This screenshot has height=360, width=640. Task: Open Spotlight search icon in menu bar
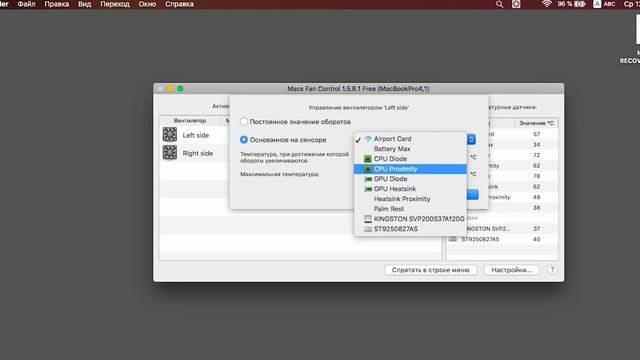click(499, 4)
